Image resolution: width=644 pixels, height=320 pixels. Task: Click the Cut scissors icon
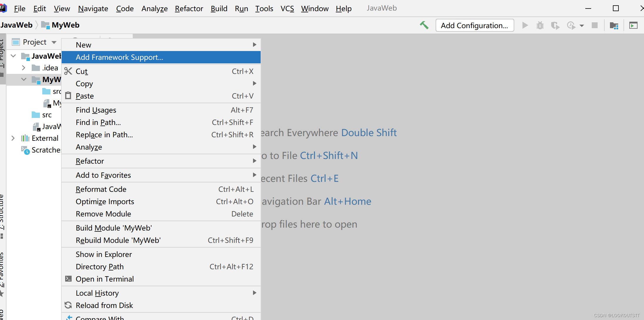point(68,71)
